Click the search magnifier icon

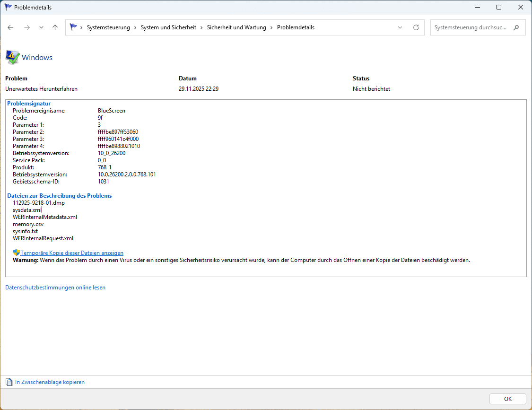click(x=516, y=27)
